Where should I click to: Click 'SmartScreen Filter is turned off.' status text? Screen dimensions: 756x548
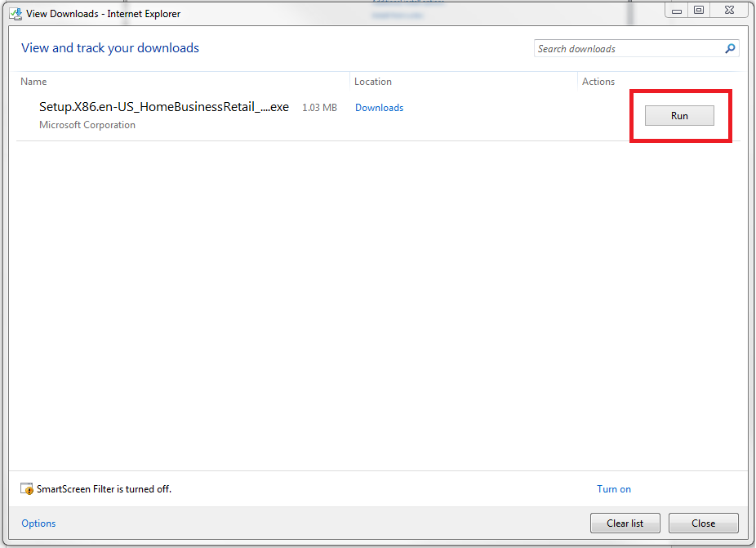[x=105, y=489]
